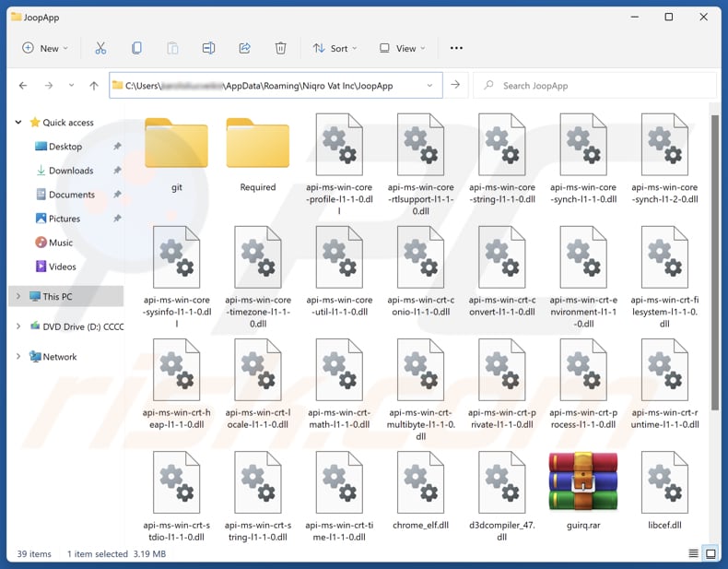Select api-ms-win-crt-runtime-l1-1-0.dll file
This screenshot has height=569, width=728.
click(664, 385)
